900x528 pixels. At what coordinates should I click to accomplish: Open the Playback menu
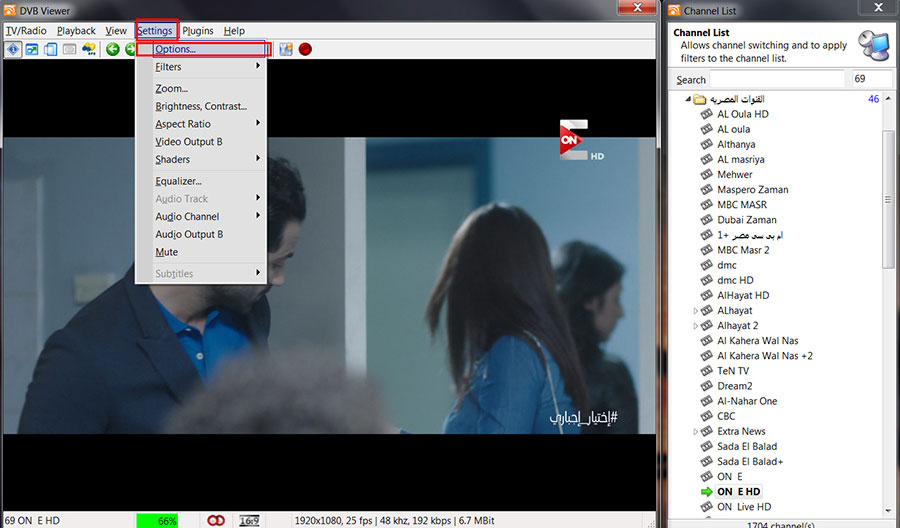[x=76, y=30]
